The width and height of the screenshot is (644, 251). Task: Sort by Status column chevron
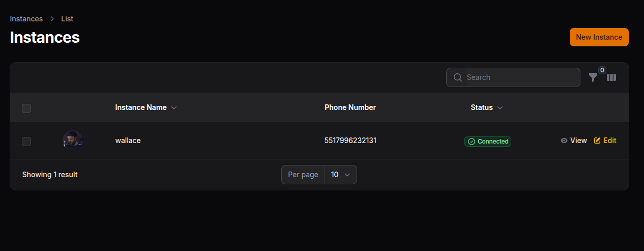coord(500,108)
